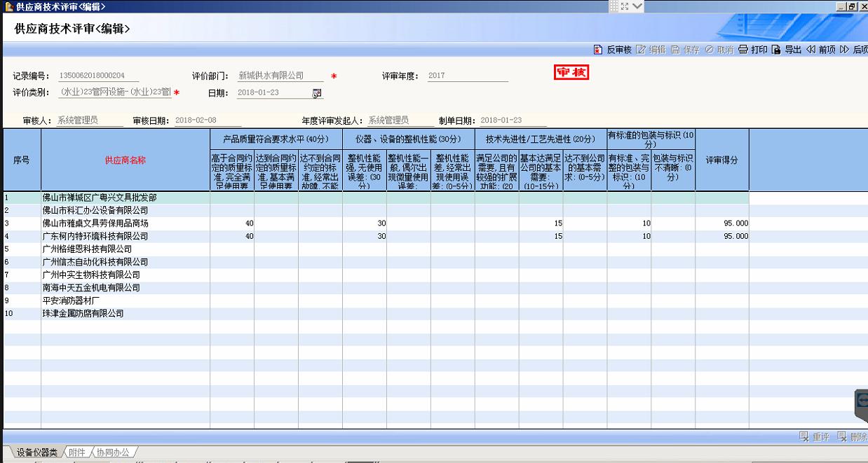Open the 评价部门 department field

pos(280,76)
